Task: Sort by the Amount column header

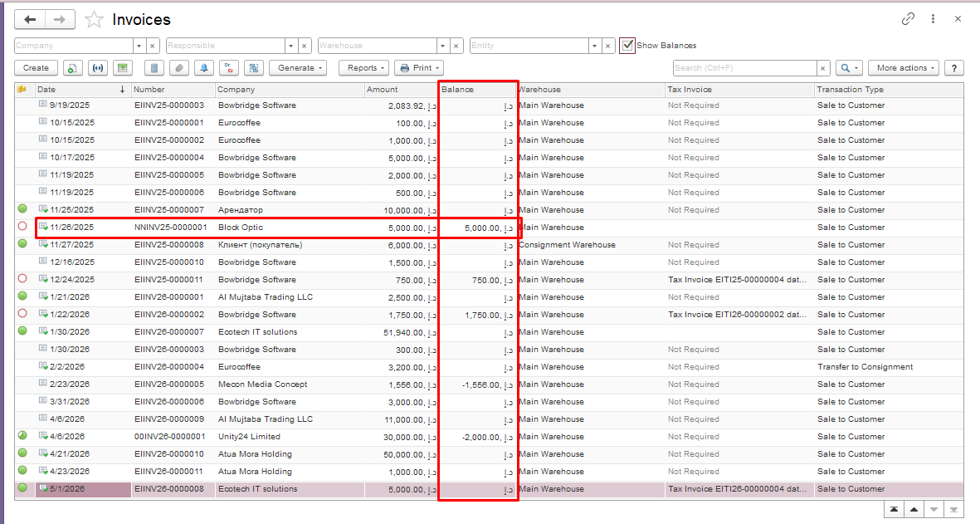Action: tap(402, 90)
